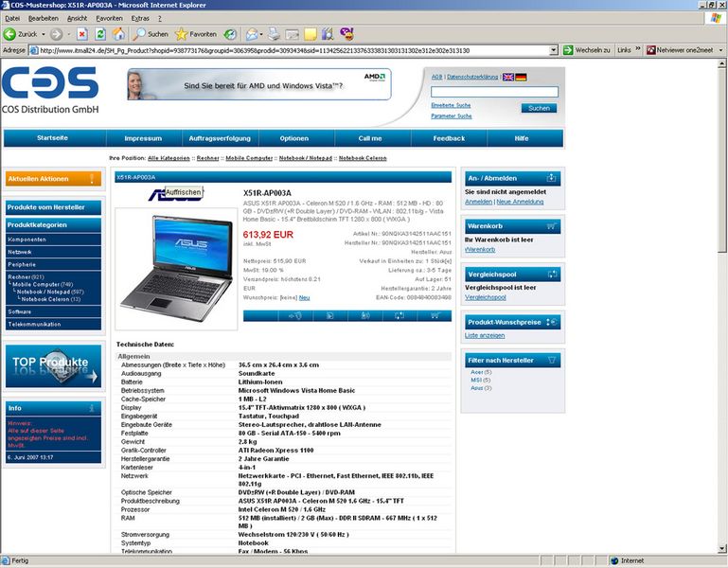Click the Suchen search button
The height and width of the screenshot is (568, 728).
pos(539,108)
